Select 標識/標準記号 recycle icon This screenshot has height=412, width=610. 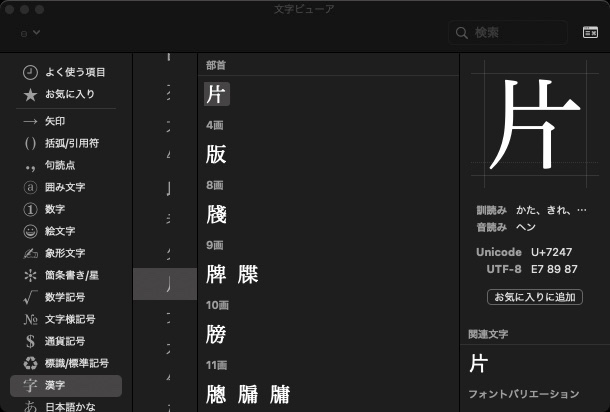point(30,363)
